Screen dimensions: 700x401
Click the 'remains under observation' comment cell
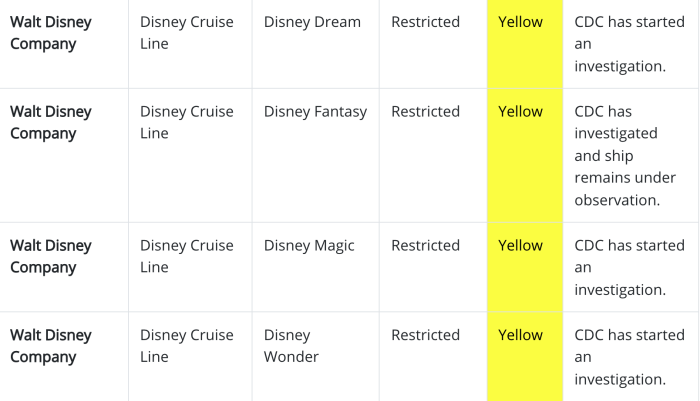tap(631, 155)
